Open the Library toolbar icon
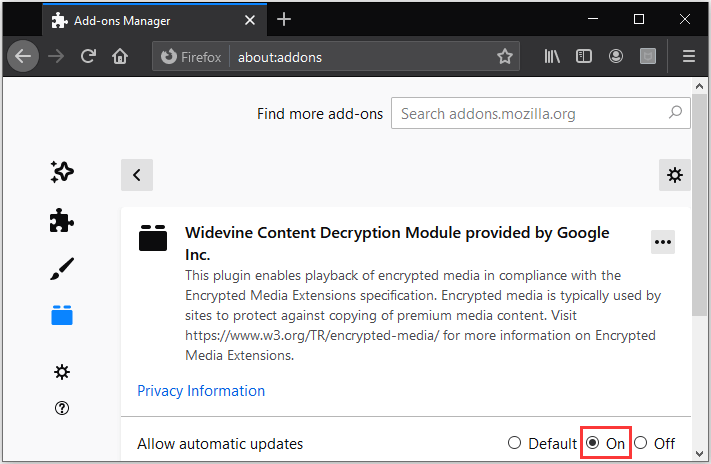Image resolution: width=711 pixels, height=464 pixels. (552, 57)
